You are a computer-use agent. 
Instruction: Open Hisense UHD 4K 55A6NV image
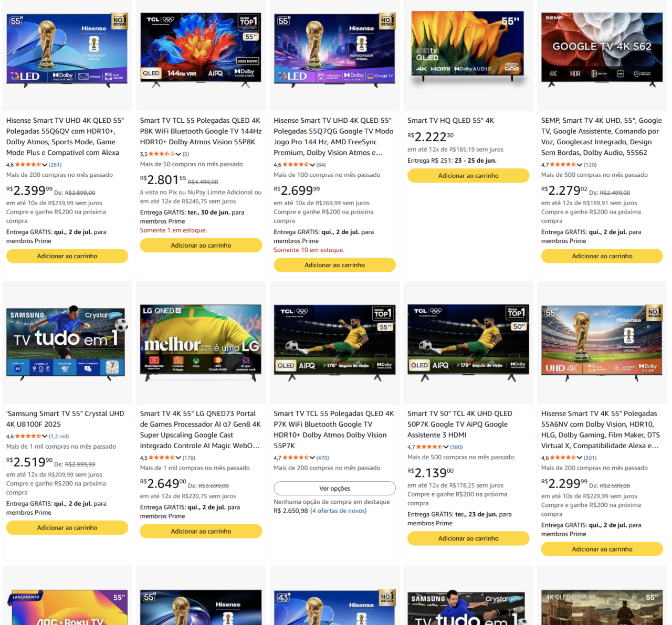602,342
